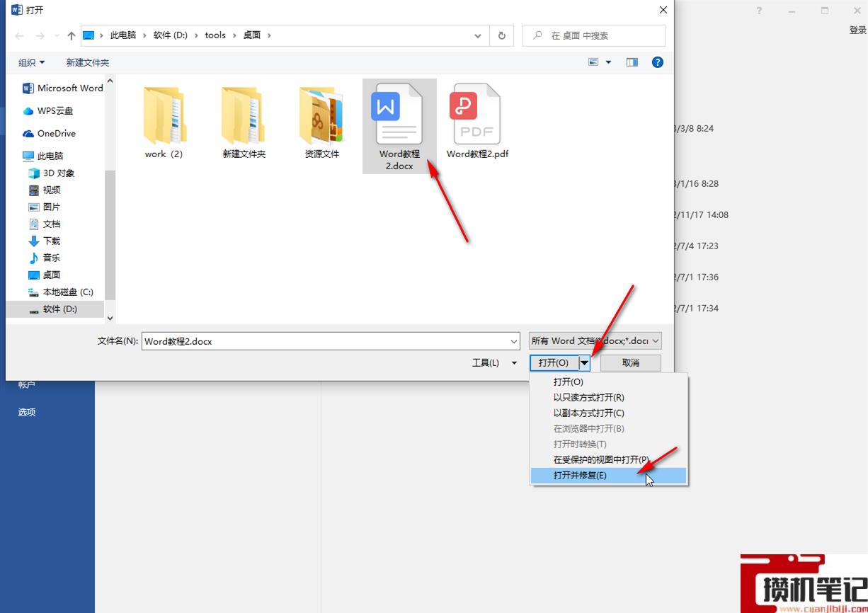Expand address bar history dropdown
Viewport: 868px width, 613px height.
479,35
